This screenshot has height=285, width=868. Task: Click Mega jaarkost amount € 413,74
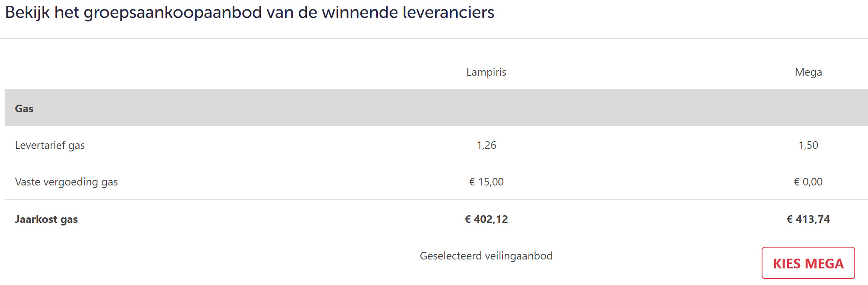click(808, 219)
